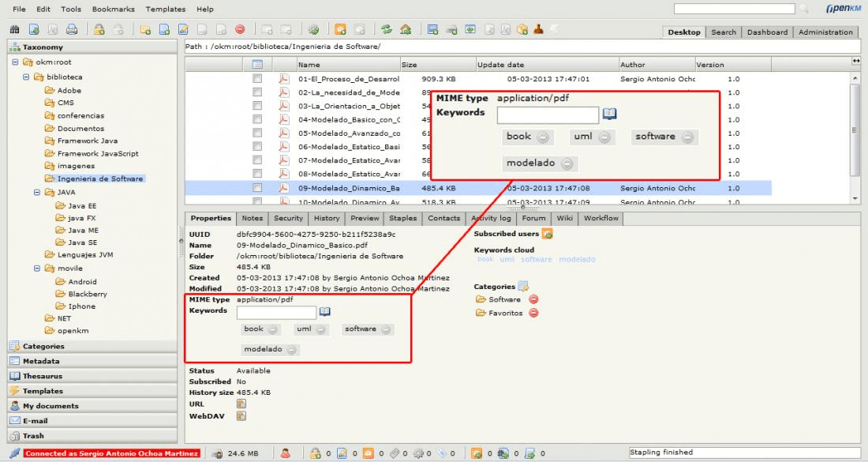Viewport: 868px width, 462px height.
Task: Click the connection plug icon in status bar
Action: 15,453
